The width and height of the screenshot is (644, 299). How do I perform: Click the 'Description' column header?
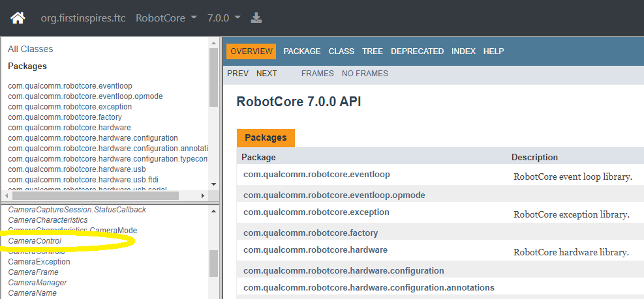pyautogui.click(x=534, y=158)
